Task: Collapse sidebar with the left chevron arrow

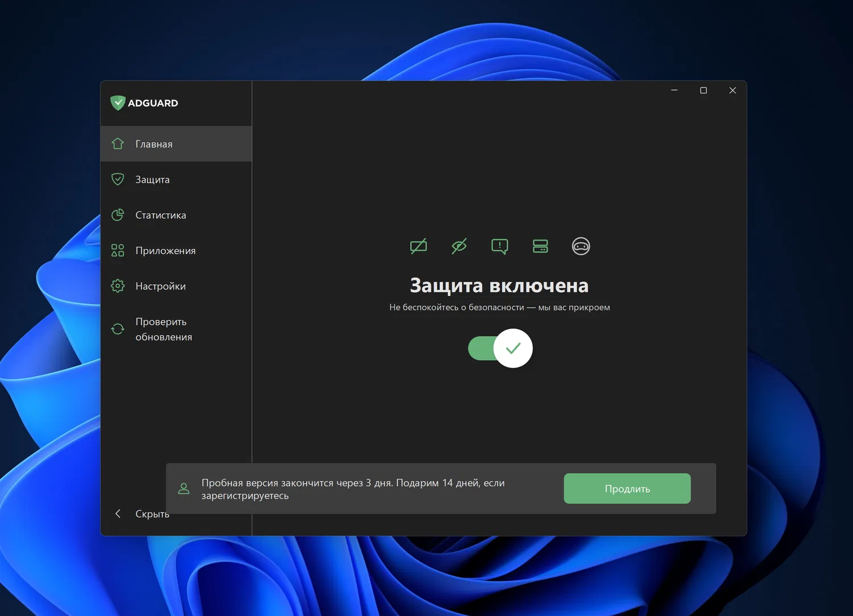Action: 118,514
